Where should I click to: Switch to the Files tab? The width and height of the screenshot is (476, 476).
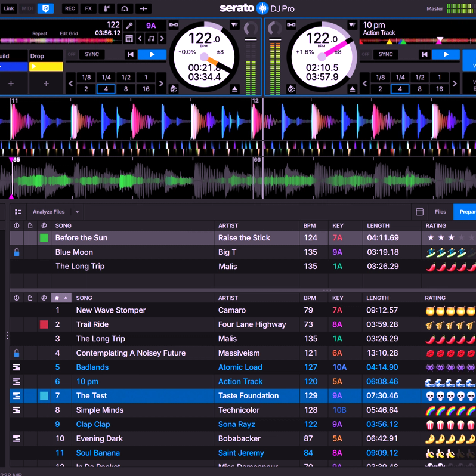tap(440, 212)
